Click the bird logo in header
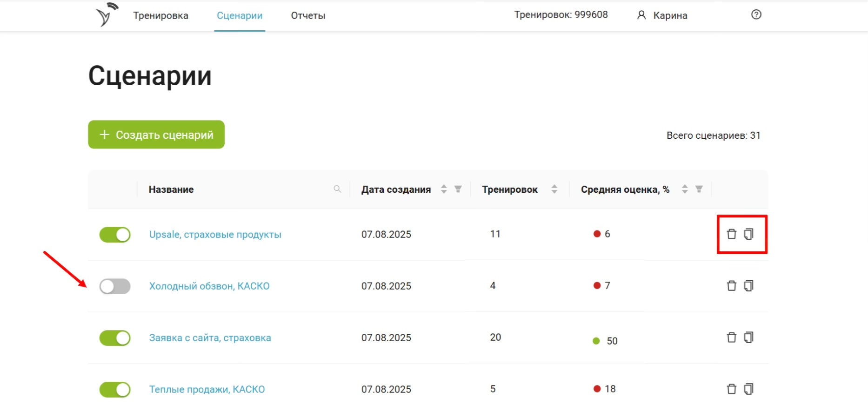The image size is (868, 412). pos(106,15)
